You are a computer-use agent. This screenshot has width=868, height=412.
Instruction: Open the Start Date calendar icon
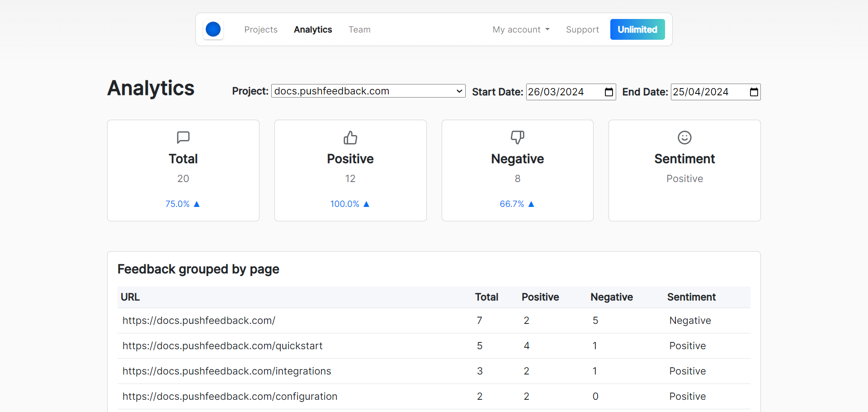608,92
